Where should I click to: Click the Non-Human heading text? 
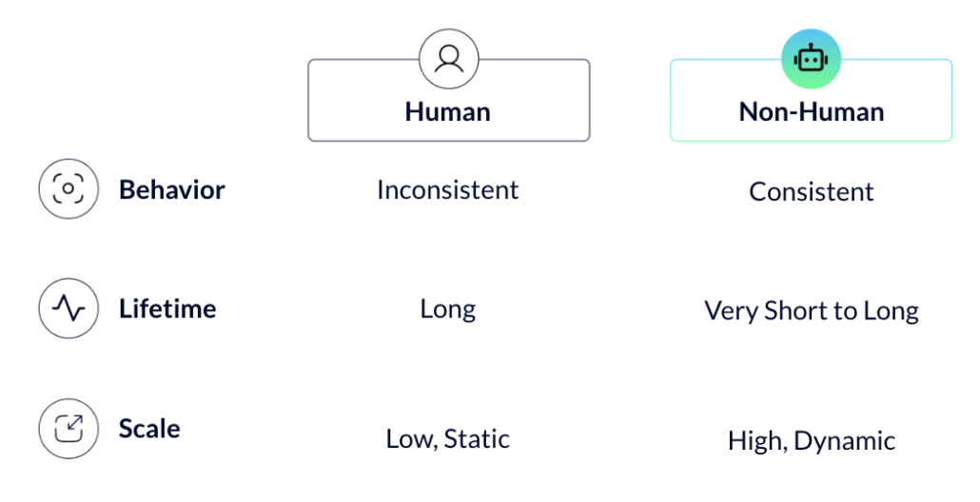point(812,112)
